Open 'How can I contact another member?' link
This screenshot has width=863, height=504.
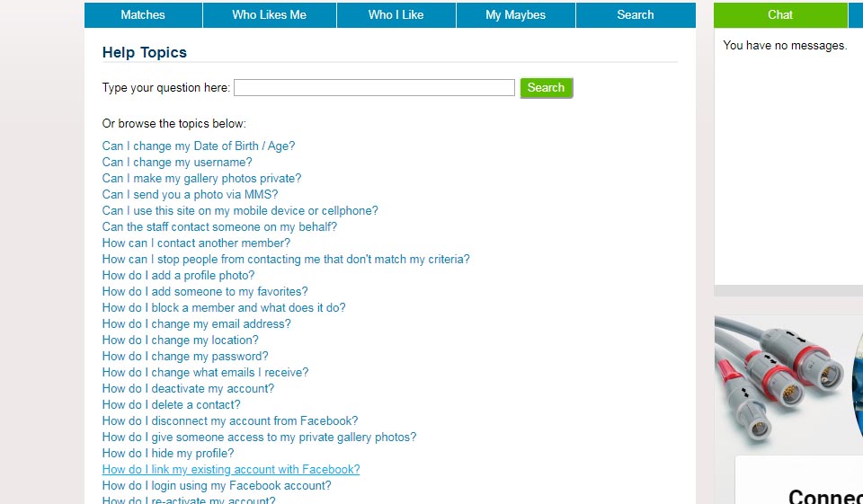click(x=196, y=243)
